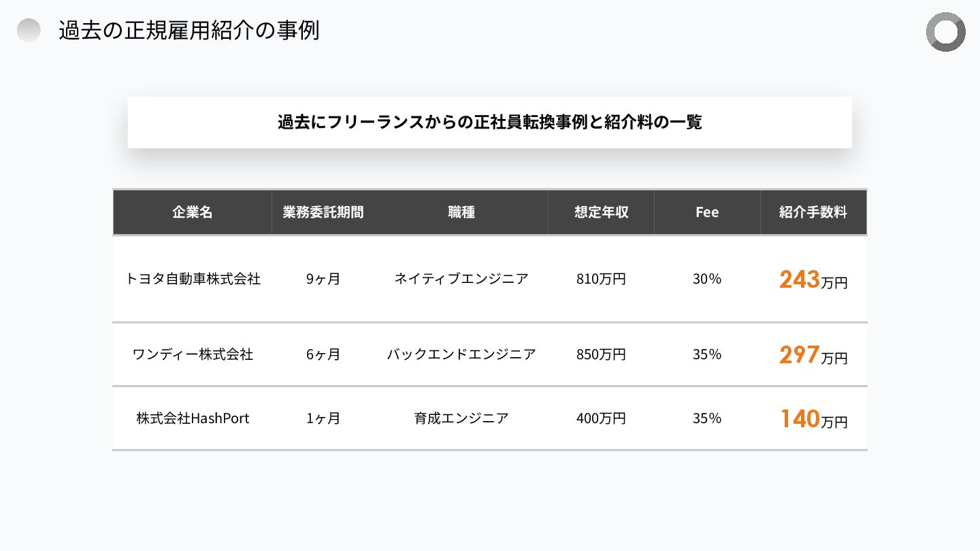Click the gray circle bullet beside the title
Image resolution: width=980 pixels, height=551 pixels.
(x=29, y=31)
